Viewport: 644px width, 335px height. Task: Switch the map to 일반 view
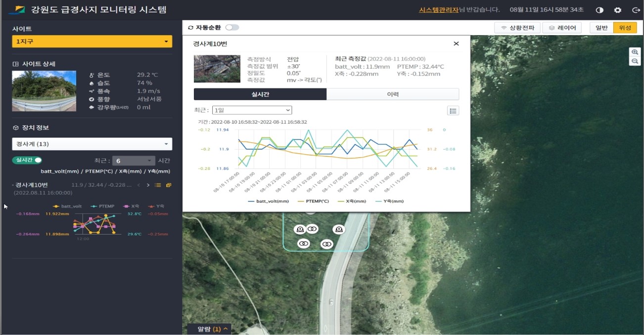601,28
